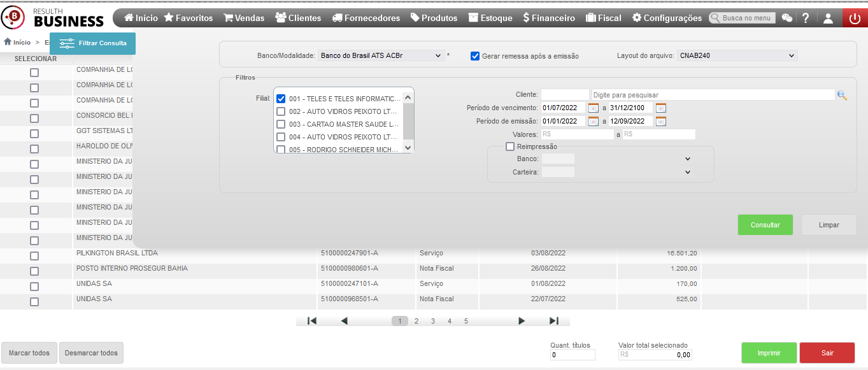Click Filial list scroll down arrow

408,147
